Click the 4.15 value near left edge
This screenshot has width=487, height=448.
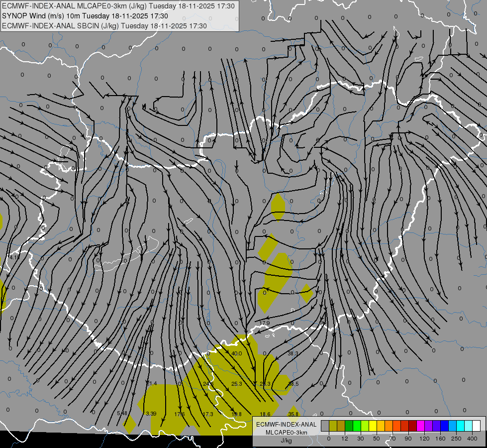14,257
